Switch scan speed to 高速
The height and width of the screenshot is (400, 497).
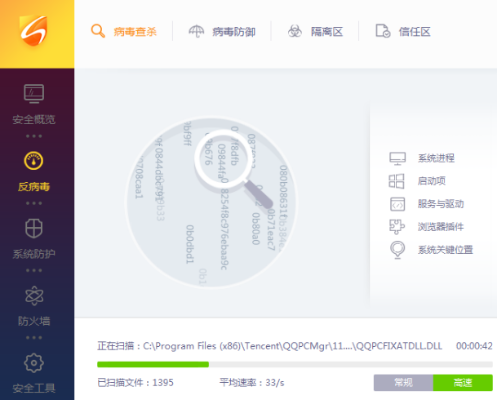pos(463,383)
